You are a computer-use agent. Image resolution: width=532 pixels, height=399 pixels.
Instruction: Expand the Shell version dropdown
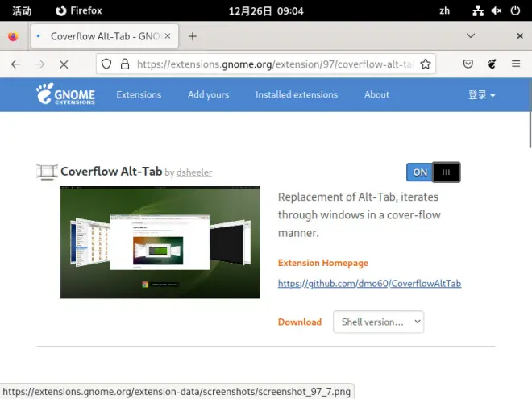coord(378,322)
